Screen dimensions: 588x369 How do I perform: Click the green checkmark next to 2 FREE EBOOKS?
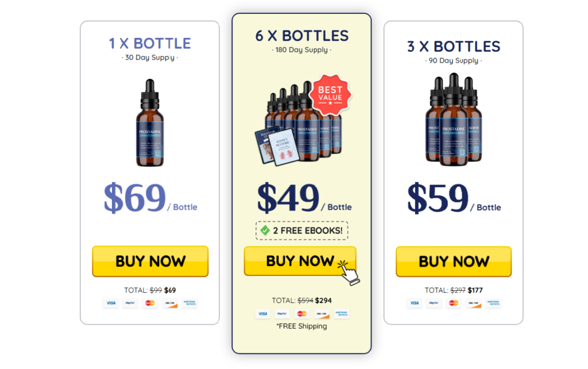click(x=265, y=230)
